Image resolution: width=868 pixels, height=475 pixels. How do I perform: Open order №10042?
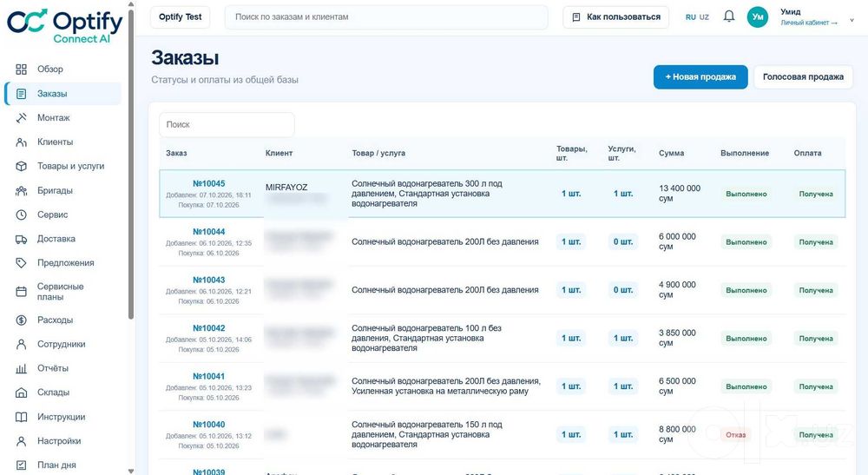[208, 328]
